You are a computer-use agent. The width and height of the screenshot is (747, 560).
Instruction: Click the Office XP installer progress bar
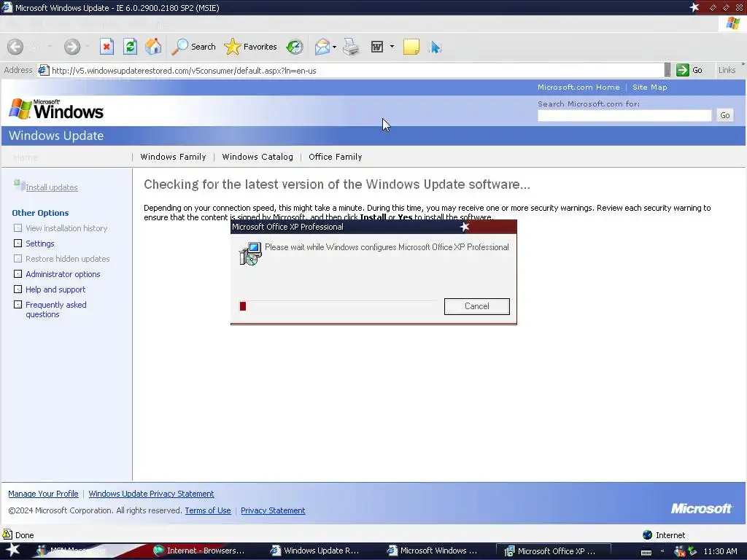tap(337, 306)
